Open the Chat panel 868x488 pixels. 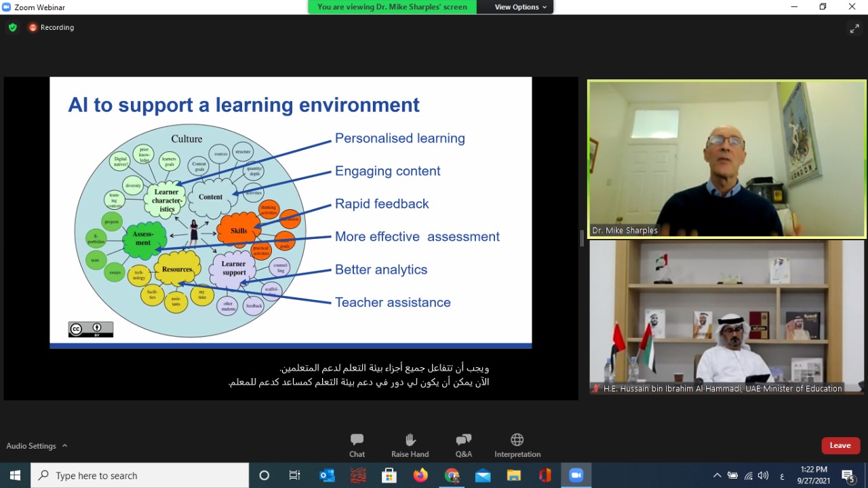click(357, 445)
